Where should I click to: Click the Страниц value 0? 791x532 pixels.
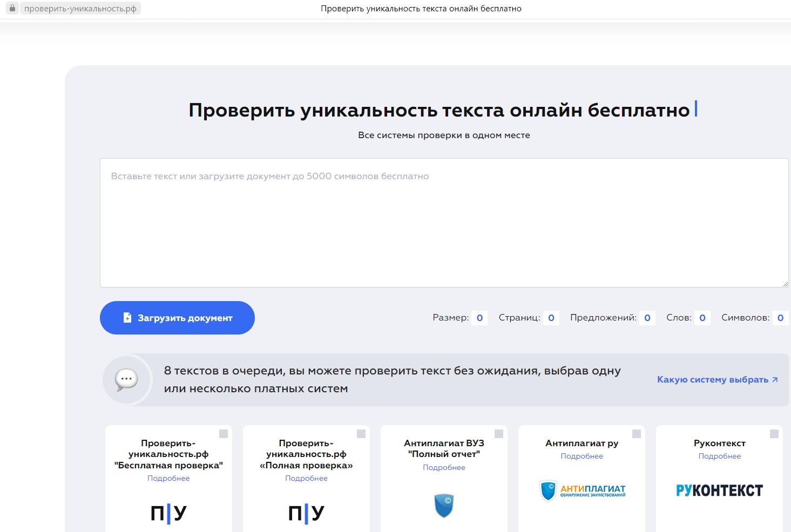coord(551,318)
